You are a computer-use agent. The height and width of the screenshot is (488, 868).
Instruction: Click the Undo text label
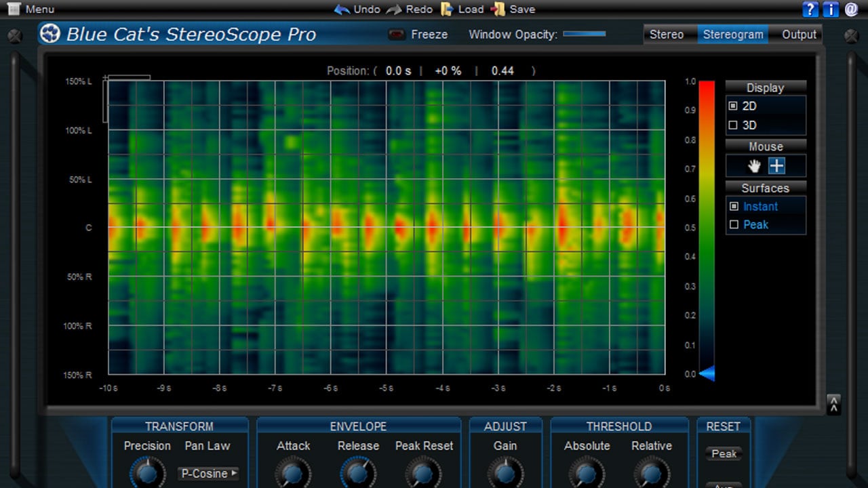[367, 9]
